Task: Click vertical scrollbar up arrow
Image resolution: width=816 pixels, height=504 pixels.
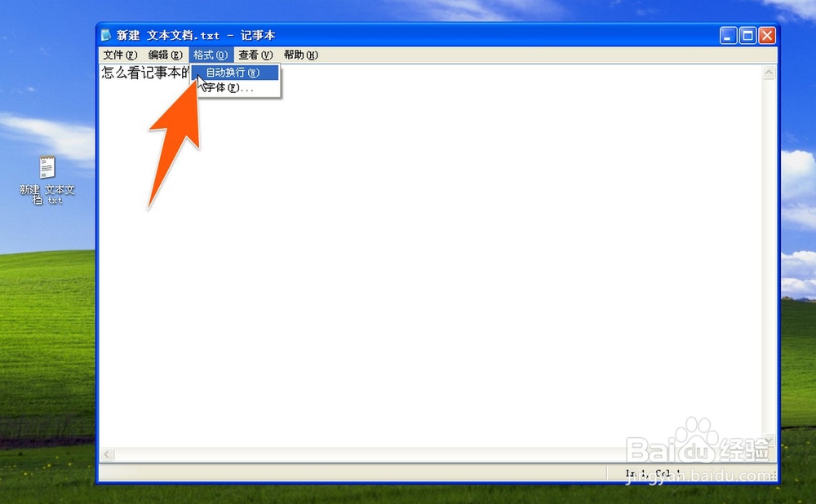Action: (769, 73)
